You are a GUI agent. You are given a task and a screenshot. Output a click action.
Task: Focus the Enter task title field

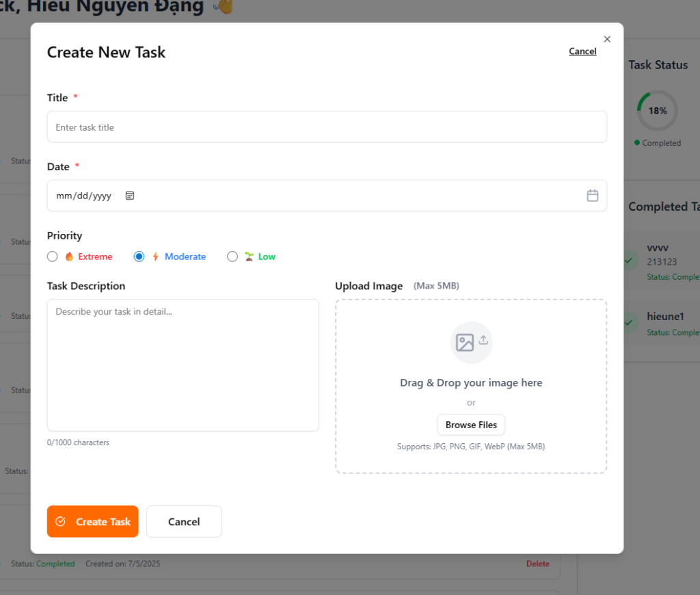coord(327,127)
